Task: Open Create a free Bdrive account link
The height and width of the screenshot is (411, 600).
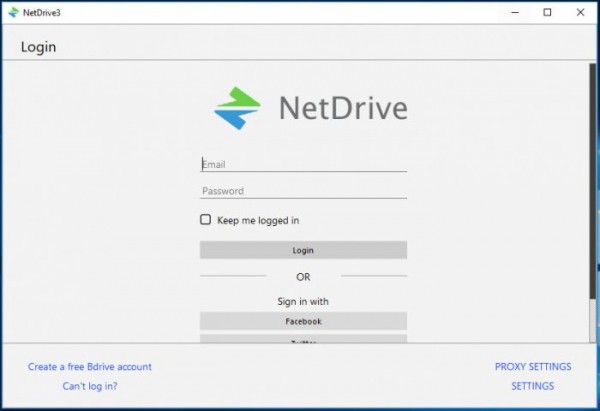Action: 90,367
